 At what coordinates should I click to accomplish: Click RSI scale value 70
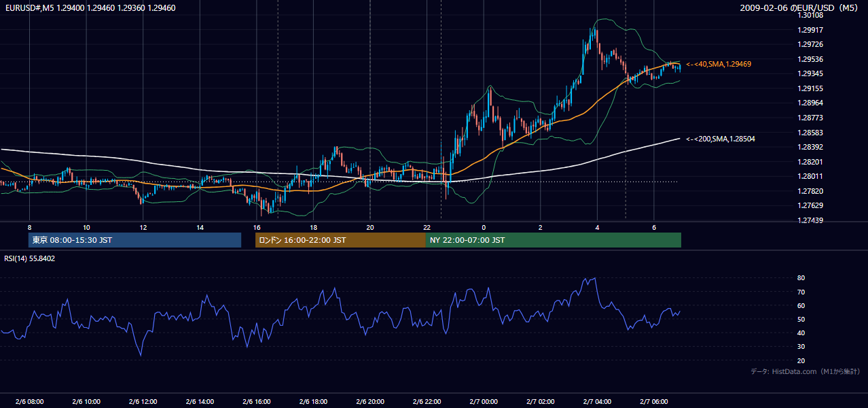point(801,292)
